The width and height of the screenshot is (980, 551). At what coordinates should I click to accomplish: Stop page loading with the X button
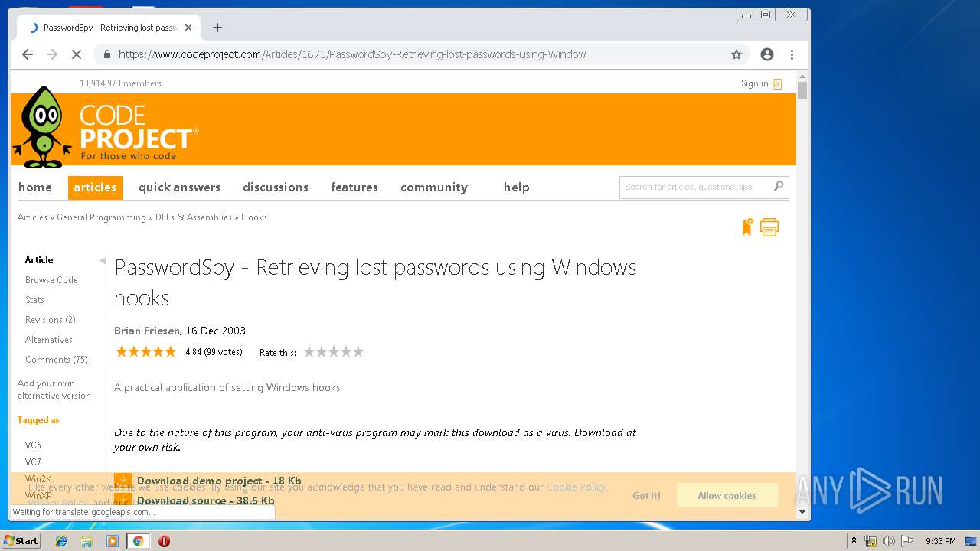tap(77, 54)
